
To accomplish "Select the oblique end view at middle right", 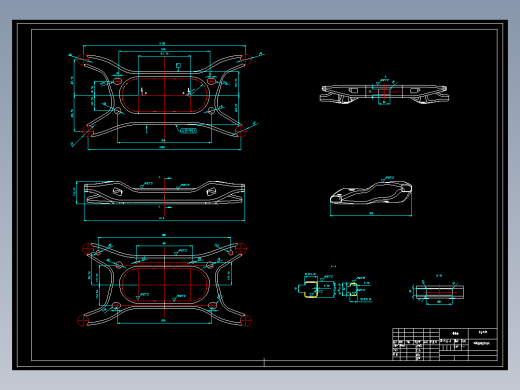I will click(371, 192).
